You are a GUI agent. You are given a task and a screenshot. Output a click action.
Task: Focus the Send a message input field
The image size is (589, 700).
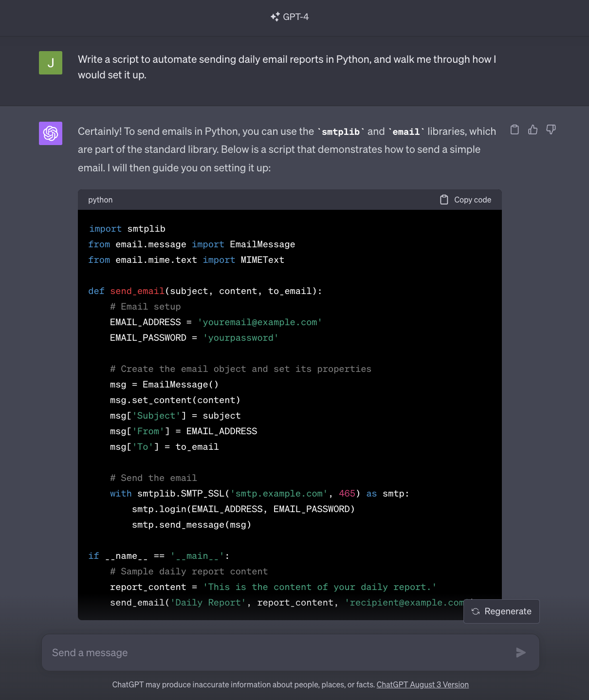(291, 652)
